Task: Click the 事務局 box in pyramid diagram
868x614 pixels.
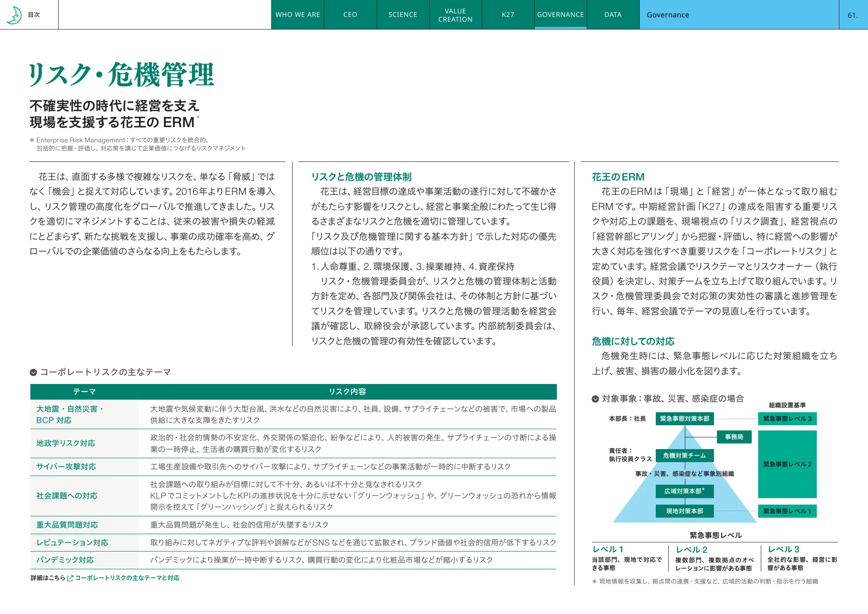Action: [734, 437]
